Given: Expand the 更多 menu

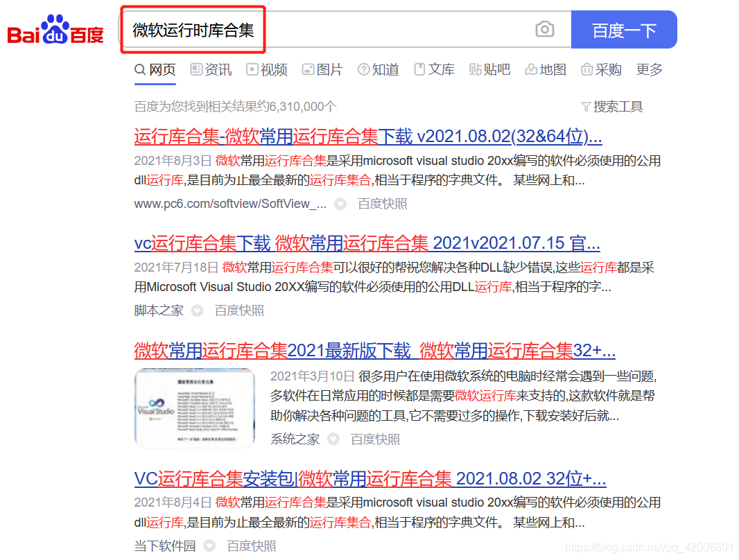Looking at the screenshot, I should [x=650, y=70].
